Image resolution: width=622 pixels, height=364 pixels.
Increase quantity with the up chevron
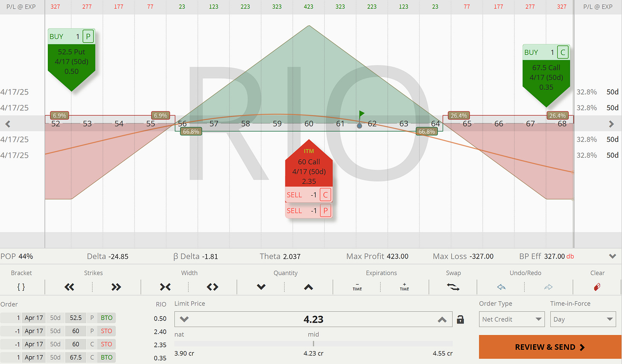[x=308, y=287]
